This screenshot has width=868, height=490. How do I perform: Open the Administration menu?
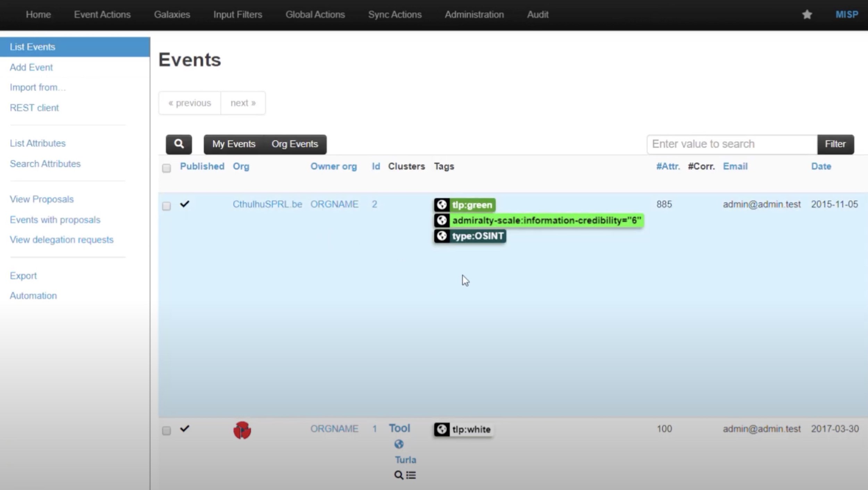(x=474, y=14)
